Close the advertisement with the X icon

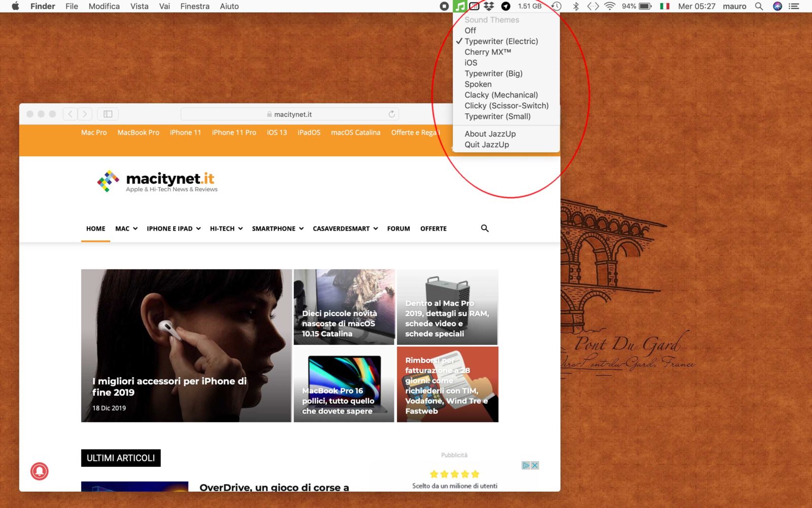534,465
